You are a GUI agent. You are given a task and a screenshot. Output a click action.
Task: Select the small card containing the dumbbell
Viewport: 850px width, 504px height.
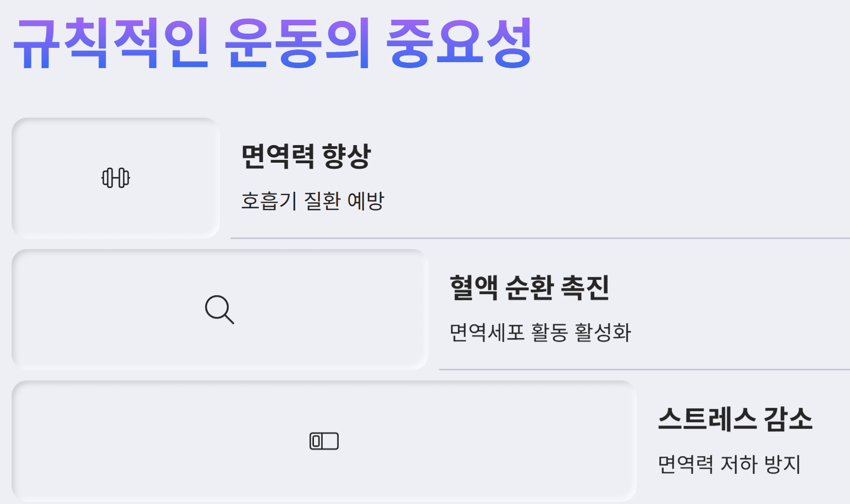(115, 178)
